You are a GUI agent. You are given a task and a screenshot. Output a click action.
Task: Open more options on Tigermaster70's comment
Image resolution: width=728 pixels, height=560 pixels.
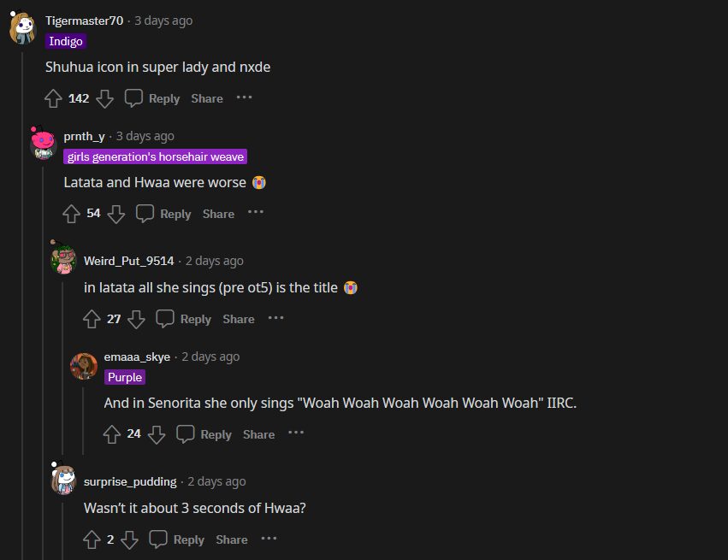245,97
